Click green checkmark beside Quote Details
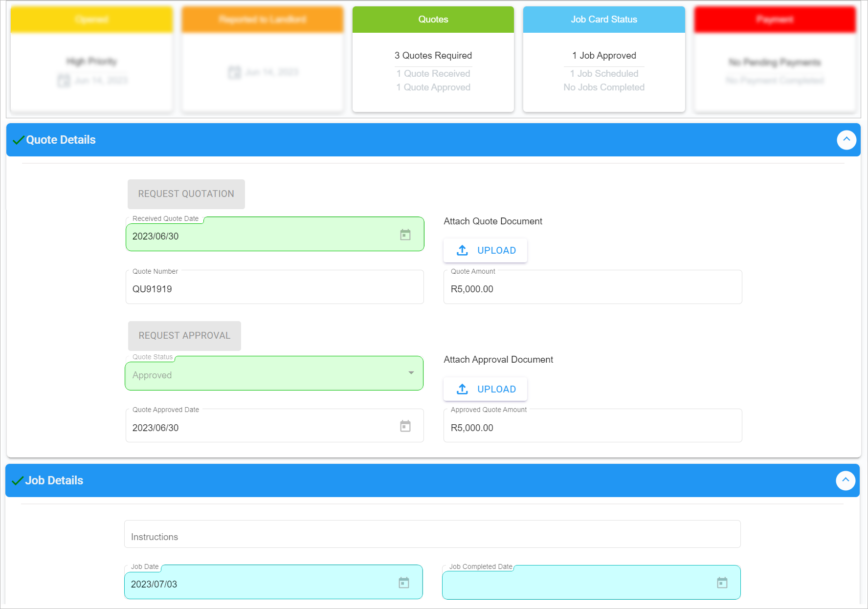 (19, 140)
